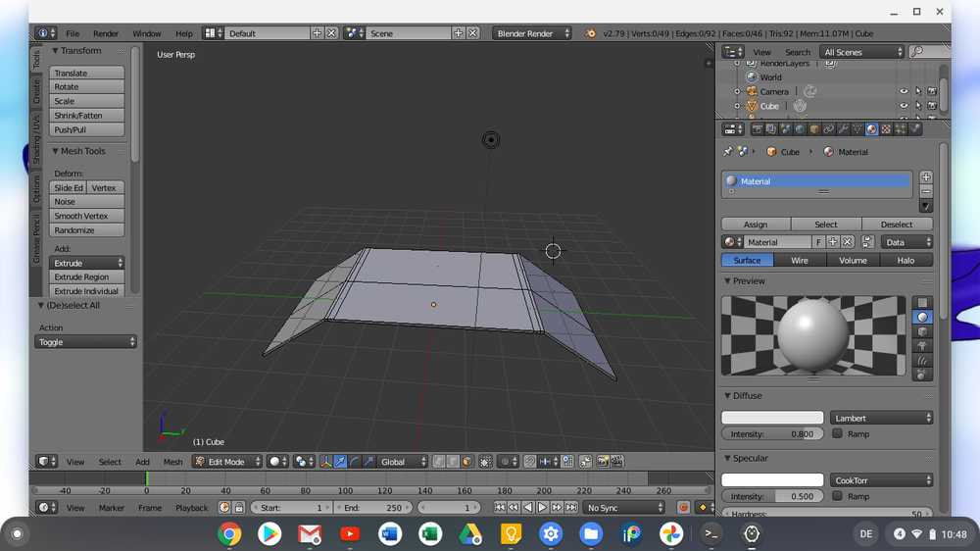Click the Diffuse color swatch
The image size is (980, 551).
[x=772, y=418]
